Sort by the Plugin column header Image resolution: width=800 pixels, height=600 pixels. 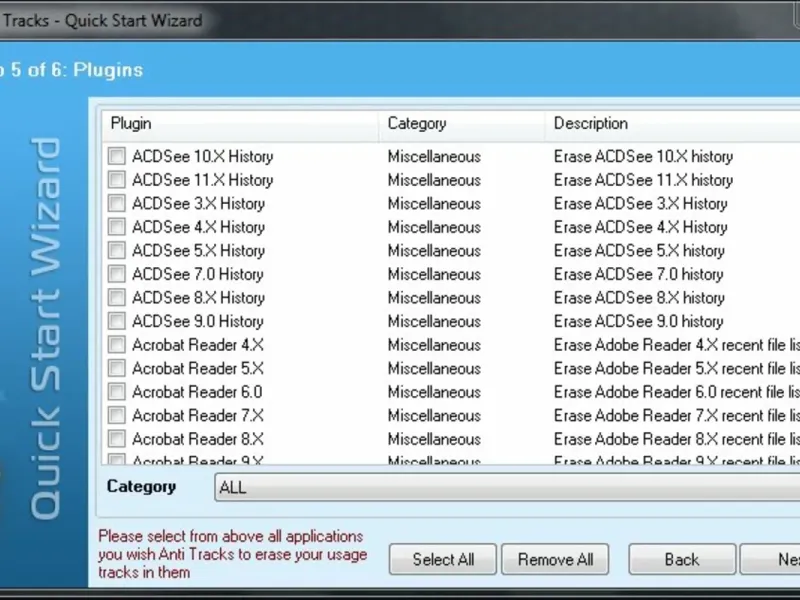[240, 124]
